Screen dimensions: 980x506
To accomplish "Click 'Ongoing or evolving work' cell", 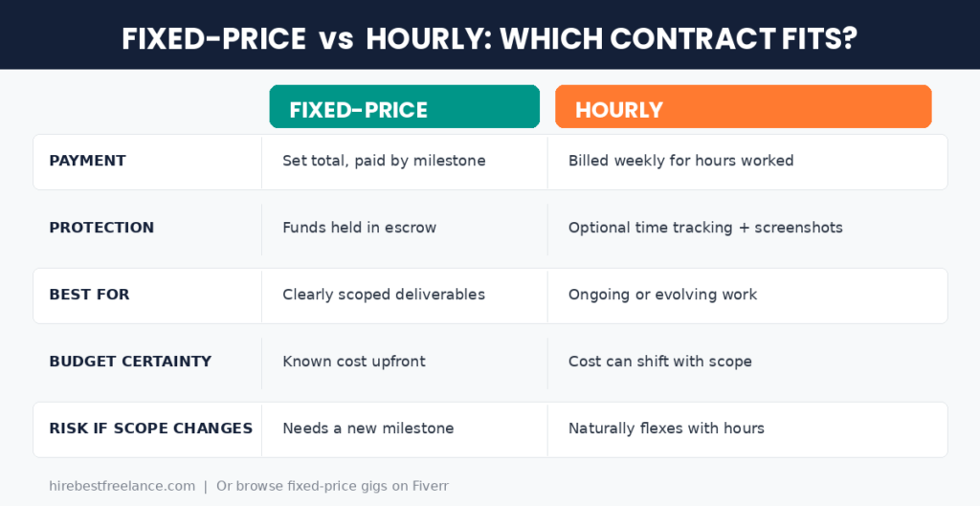I will point(662,295).
